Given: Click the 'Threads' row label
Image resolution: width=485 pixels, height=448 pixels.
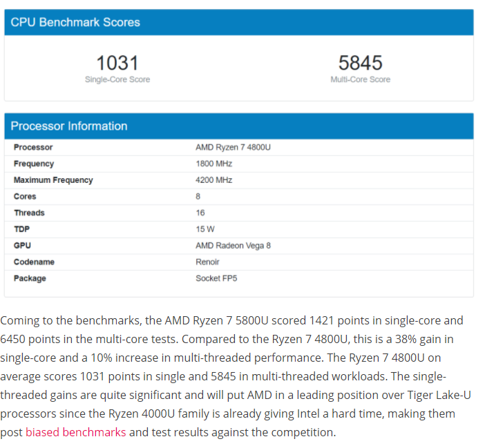Looking at the screenshot, I should (x=29, y=213).
